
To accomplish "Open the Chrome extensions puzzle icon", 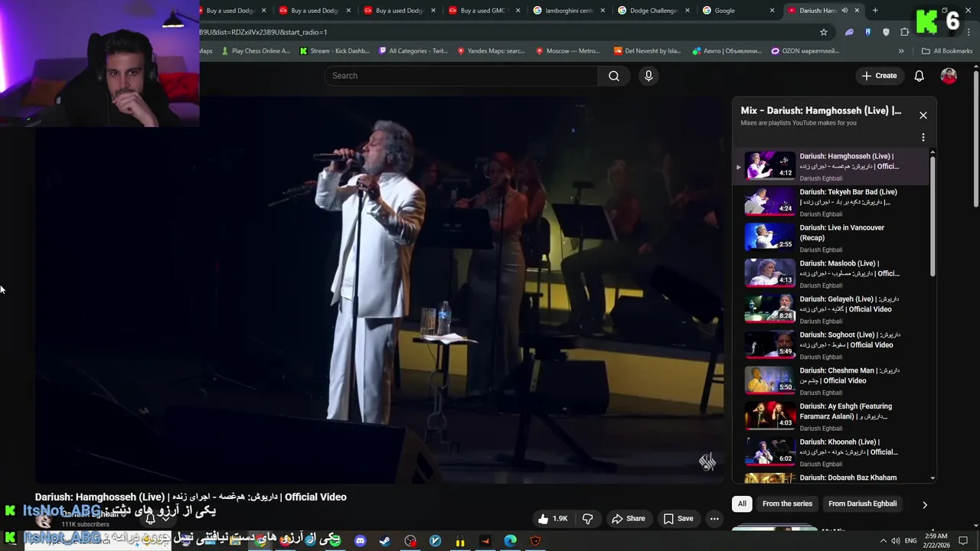I will pyautogui.click(x=905, y=32).
